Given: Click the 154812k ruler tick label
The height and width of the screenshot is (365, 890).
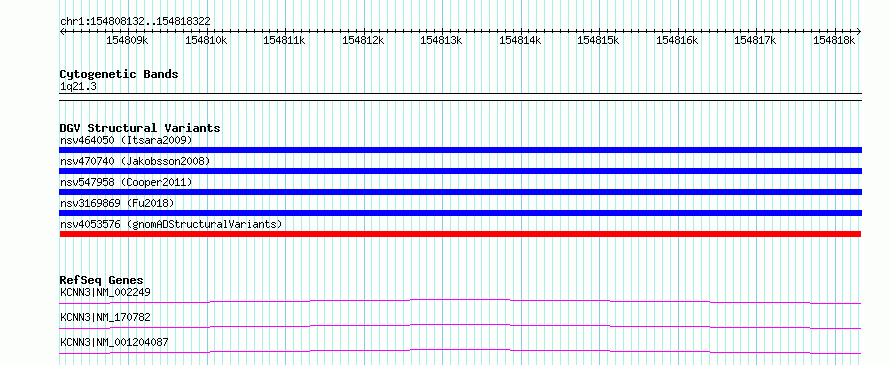Looking at the screenshot, I should 363,40.
